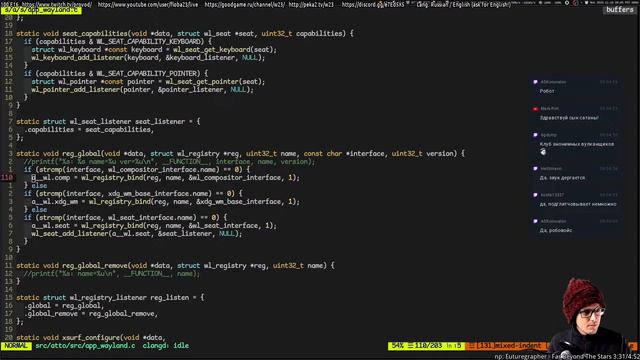Click chat message 'Да, робовойс'
This screenshot has width=640, height=360.
556,230
